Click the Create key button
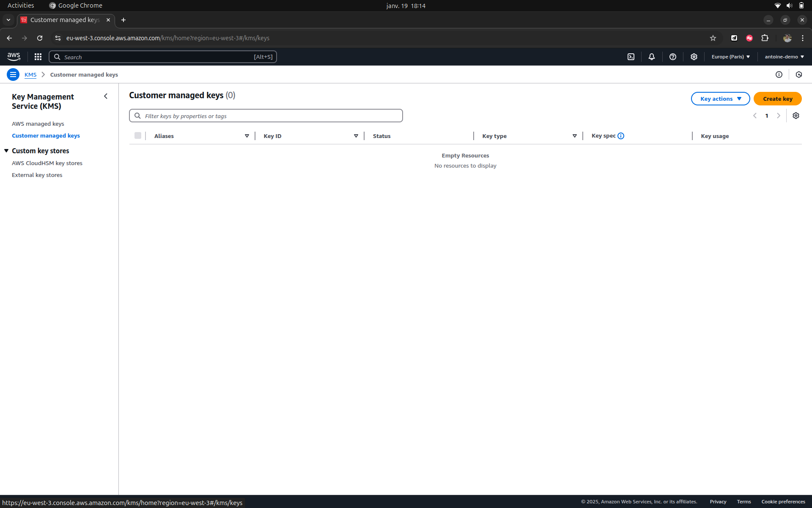Image resolution: width=812 pixels, height=508 pixels. tap(777, 99)
